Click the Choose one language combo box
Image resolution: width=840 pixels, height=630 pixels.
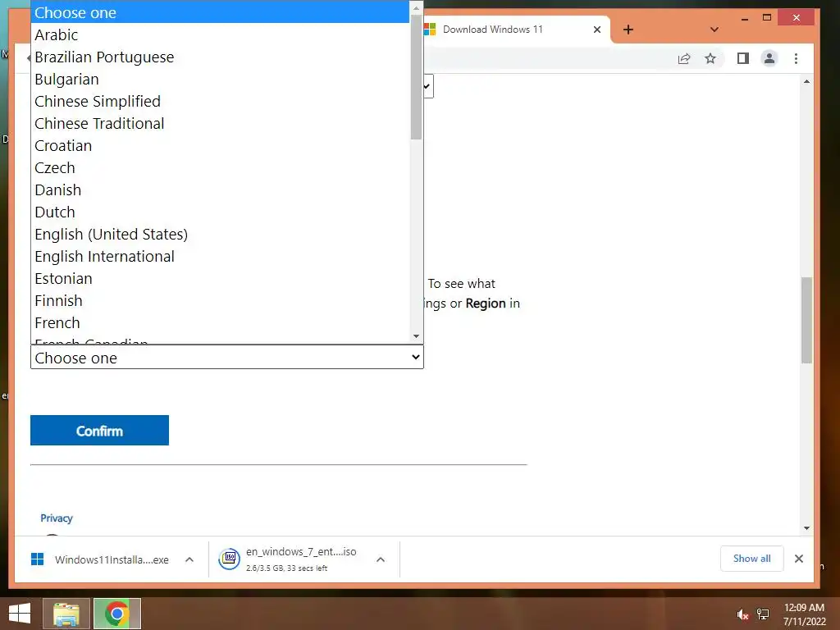227,358
